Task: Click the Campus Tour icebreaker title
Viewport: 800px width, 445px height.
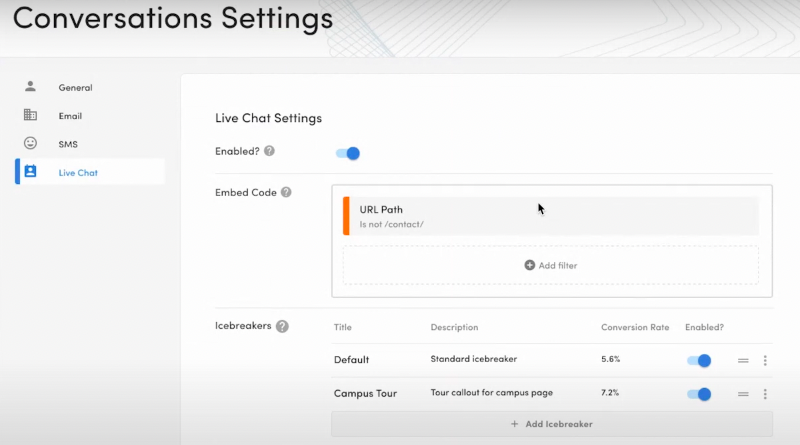Action: [x=365, y=393]
